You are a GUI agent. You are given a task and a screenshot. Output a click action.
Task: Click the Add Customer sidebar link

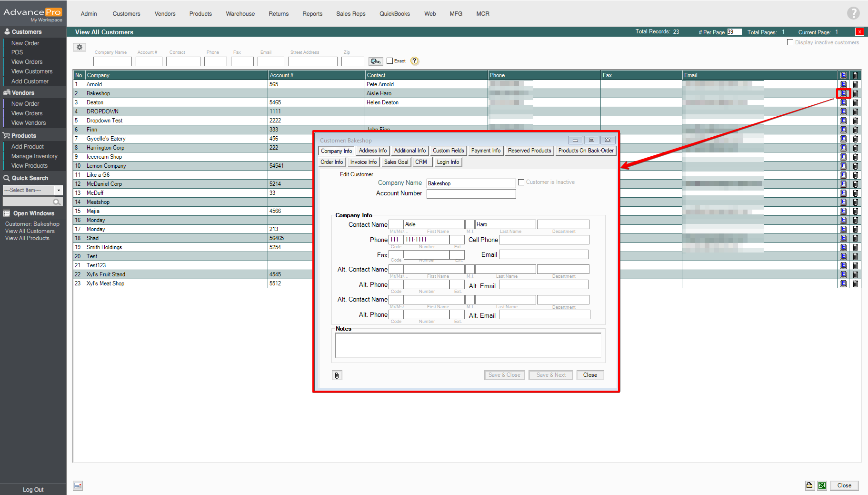pos(30,81)
